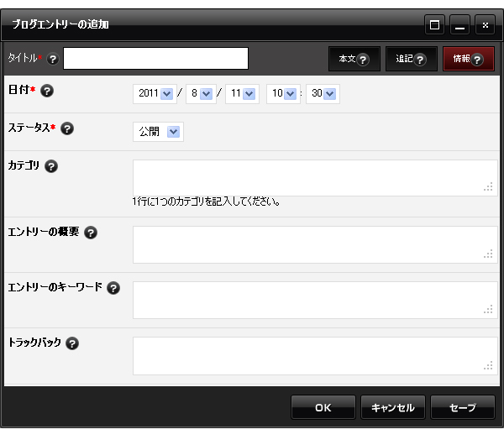The image size is (504, 445).
Task: Click the カテゴリ field label
Action: coord(24,165)
